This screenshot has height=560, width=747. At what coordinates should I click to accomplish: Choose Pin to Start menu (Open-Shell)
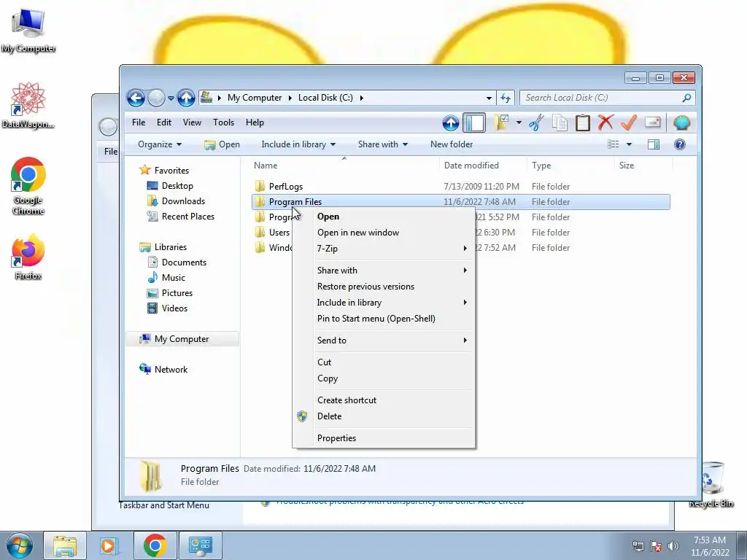click(384, 319)
